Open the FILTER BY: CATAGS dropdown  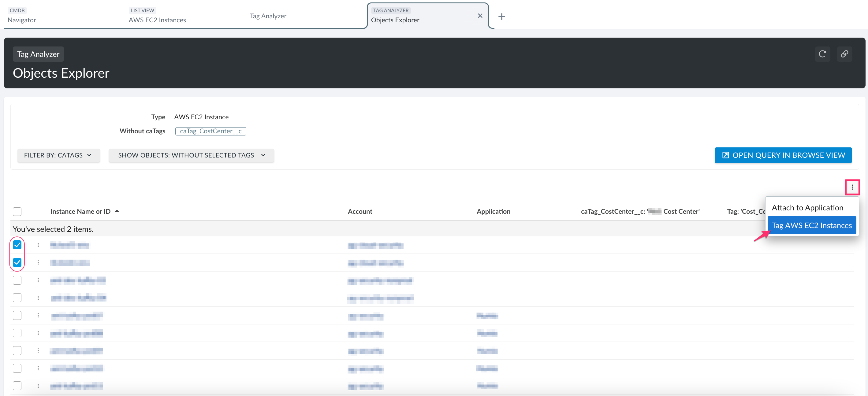pyautogui.click(x=58, y=155)
